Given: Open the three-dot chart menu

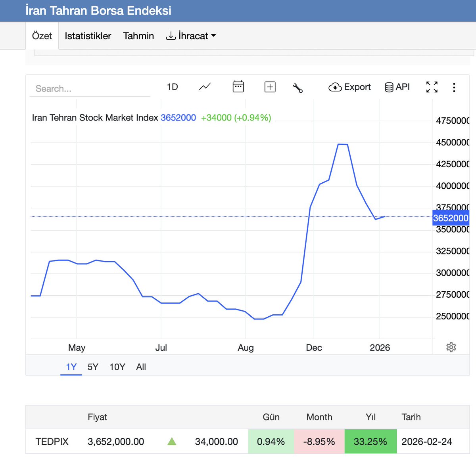Looking at the screenshot, I should click(454, 87).
